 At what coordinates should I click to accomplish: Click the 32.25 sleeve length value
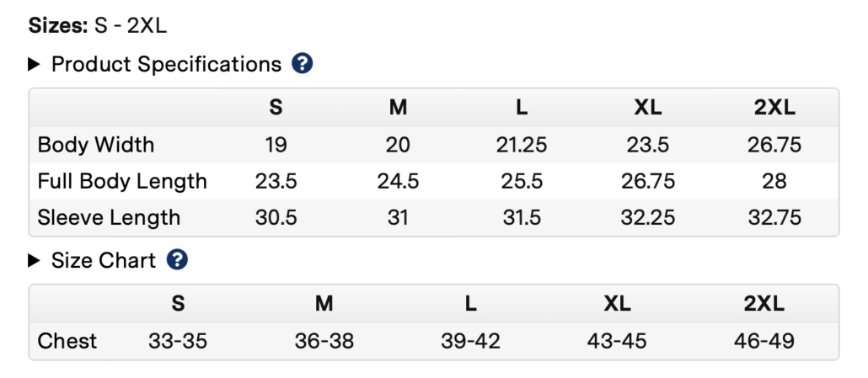click(648, 218)
